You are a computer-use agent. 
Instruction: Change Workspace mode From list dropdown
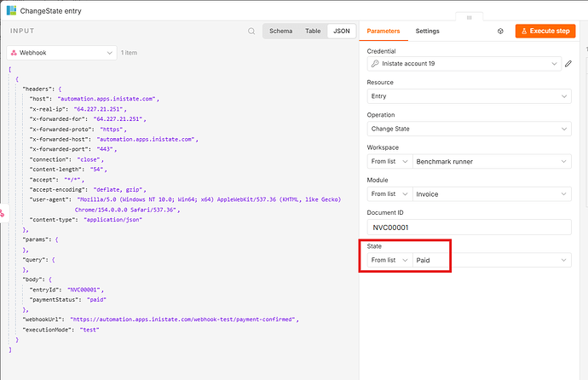coord(389,162)
